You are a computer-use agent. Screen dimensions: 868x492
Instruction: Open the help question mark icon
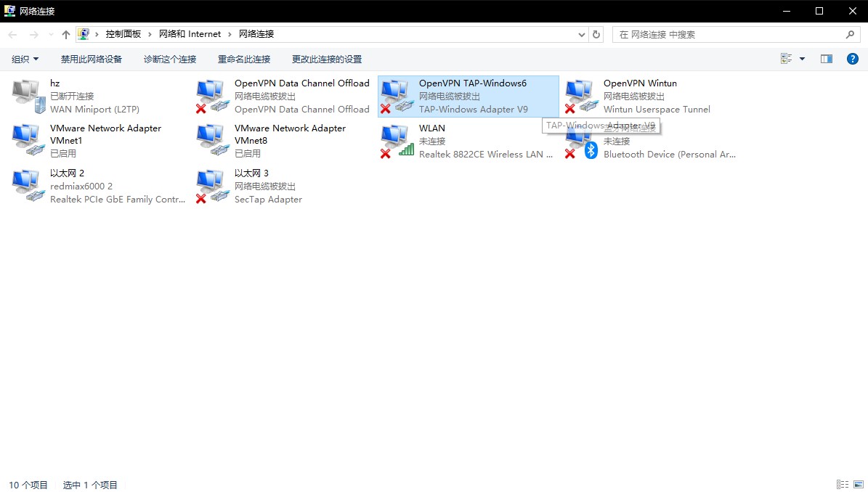[853, 59]
